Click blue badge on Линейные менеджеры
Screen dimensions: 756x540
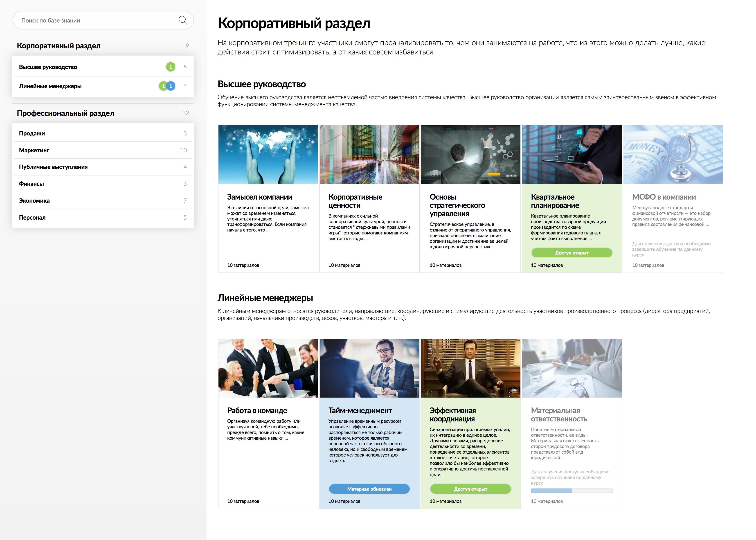[x=171, y=86]
